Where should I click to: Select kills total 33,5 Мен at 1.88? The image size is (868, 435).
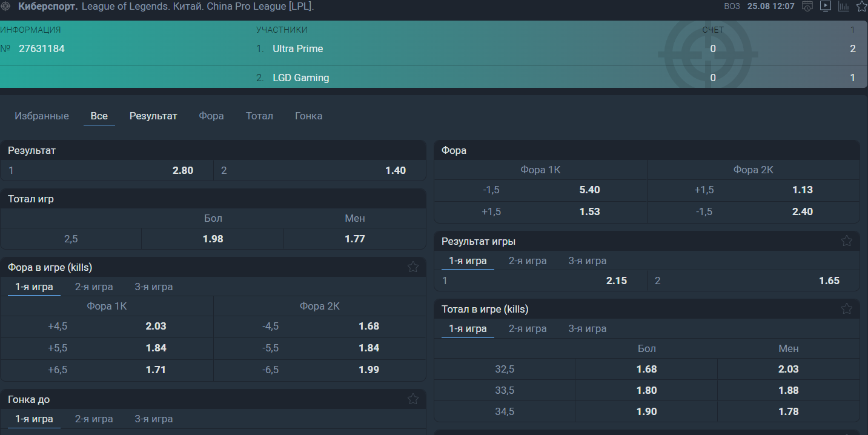788,390
